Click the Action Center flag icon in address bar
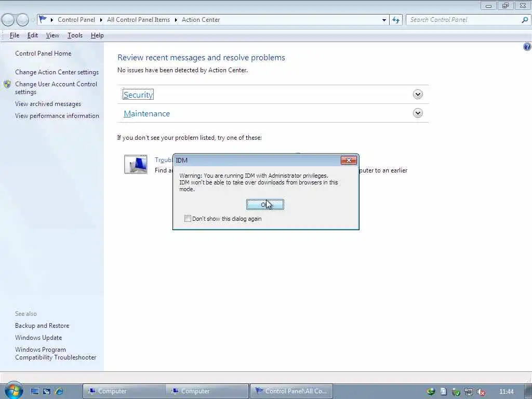 [x=43, y=20]
